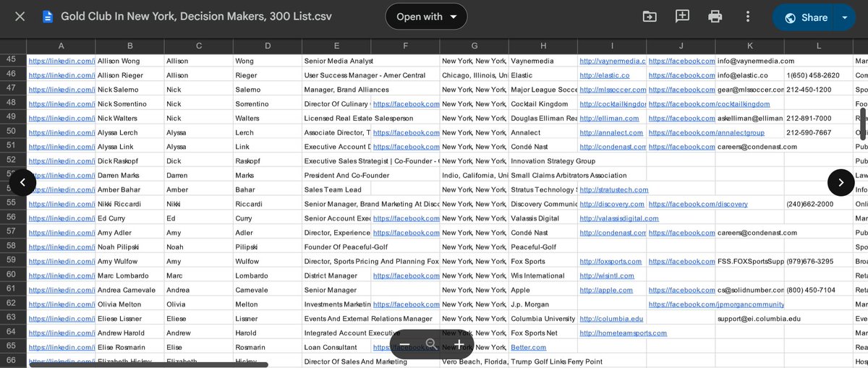The height and width of the screenshot is (368, 868).
Task: Expand the Share options arrow
Action: click(845, 17)
